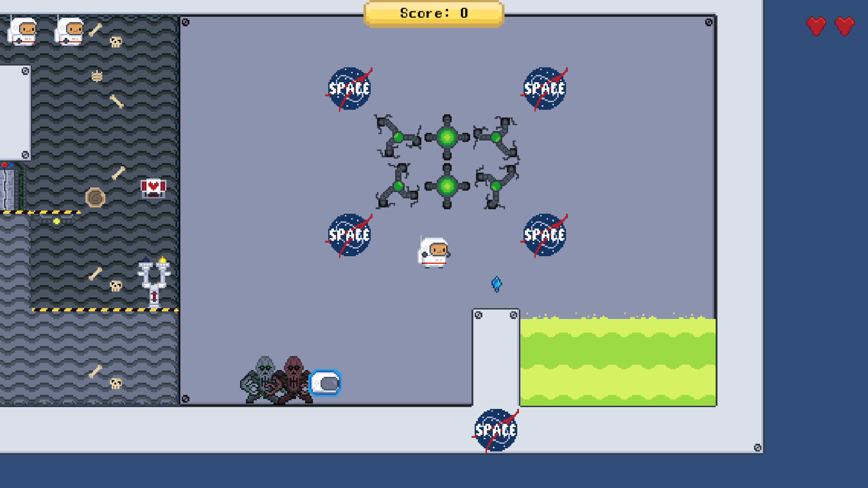Click the SPACE logo below the white pillar
The width and height of the screenshot is (868, 488).
(x=495, y=430)
